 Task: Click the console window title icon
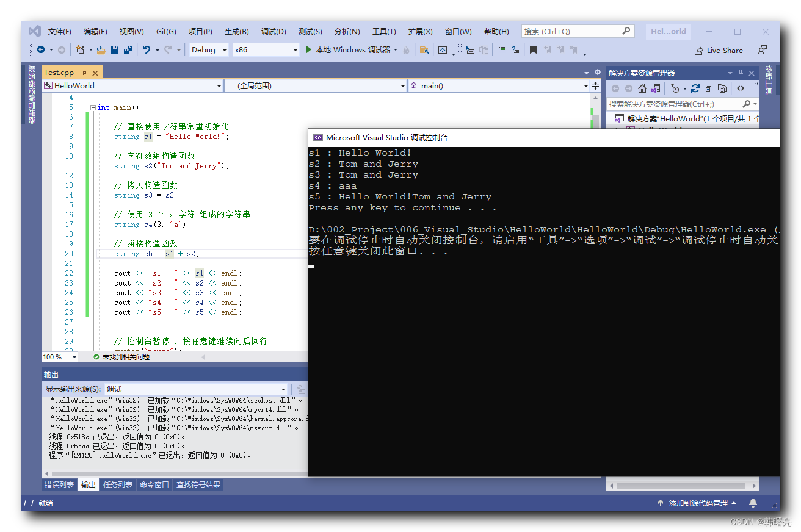pyautogui.click(x=317, y=138)
